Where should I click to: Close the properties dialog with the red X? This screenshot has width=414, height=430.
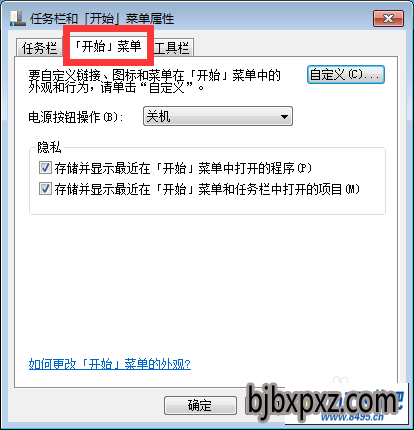point(388,18)
